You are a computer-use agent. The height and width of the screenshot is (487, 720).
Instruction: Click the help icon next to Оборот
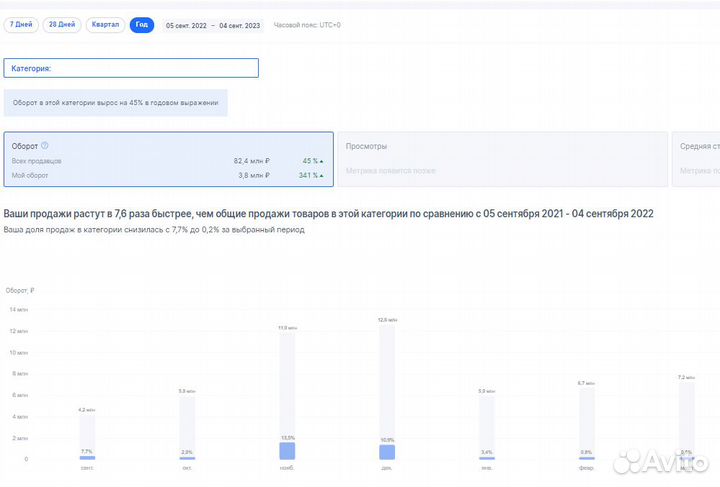point(45,146)
